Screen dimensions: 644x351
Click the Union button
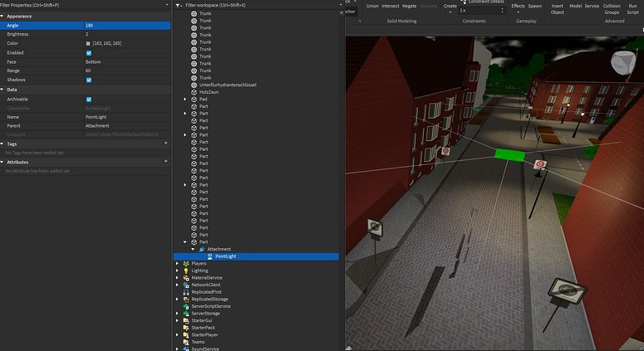(372, 6)
